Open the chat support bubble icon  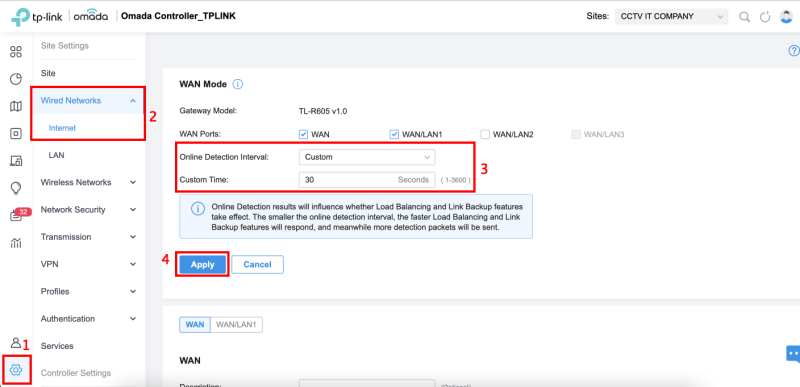pyautogui.click(x=793, y=354)
